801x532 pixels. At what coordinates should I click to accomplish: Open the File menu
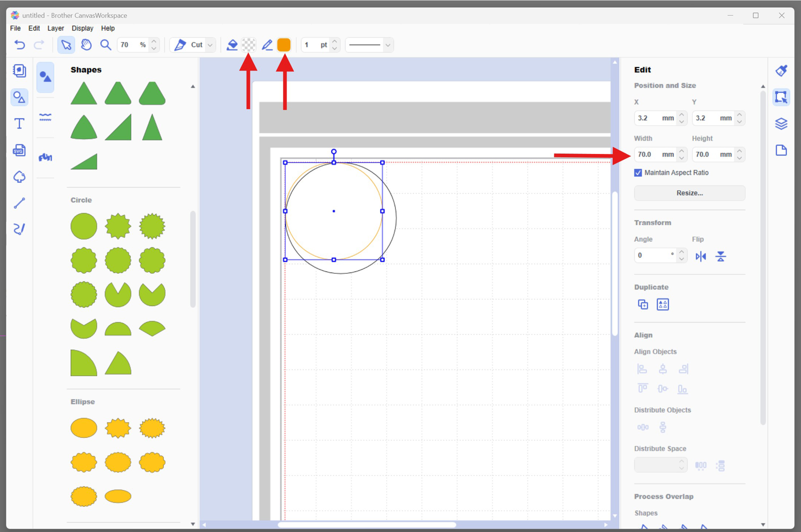pyautogui.click(x=15, y=28)
